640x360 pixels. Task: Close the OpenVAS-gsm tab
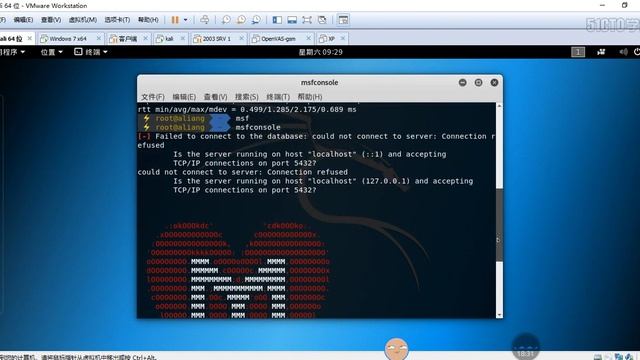[308, 38]
